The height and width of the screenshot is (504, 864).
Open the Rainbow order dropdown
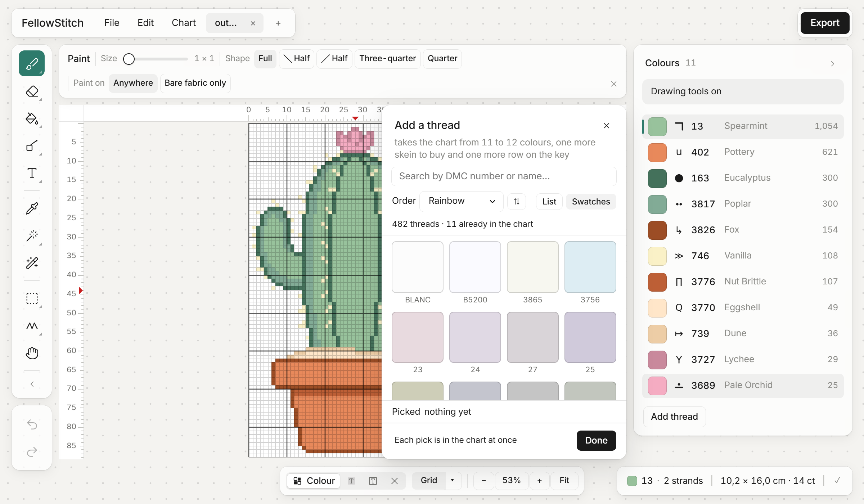[x=462, y=201]
